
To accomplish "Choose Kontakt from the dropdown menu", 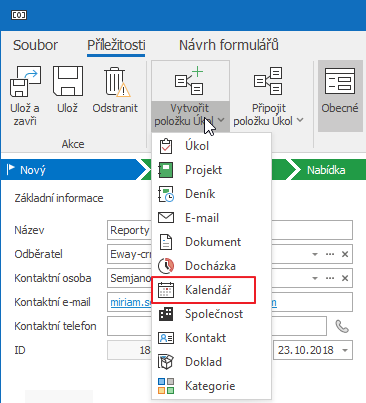I will click(212, 338).
